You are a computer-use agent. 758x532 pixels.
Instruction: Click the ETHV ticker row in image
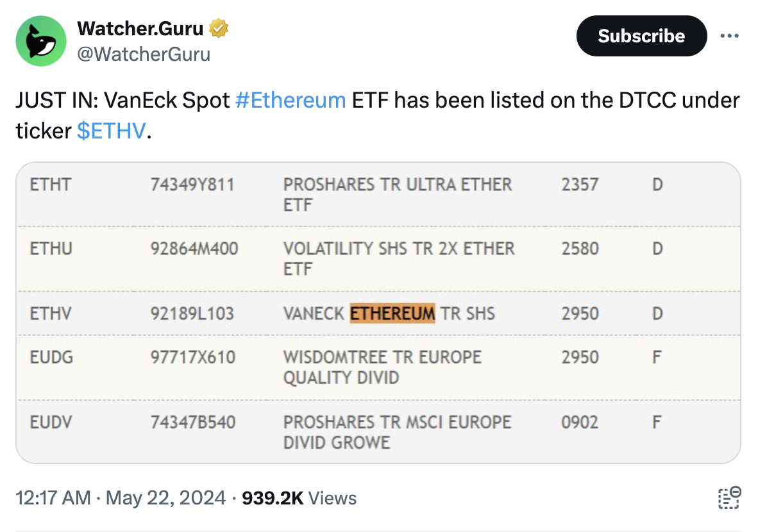click(378, 313)
